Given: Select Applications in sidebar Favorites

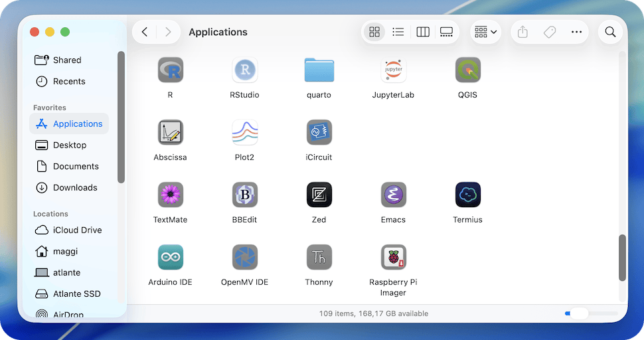Looking at the screenshot, I should tap(69, 124).
